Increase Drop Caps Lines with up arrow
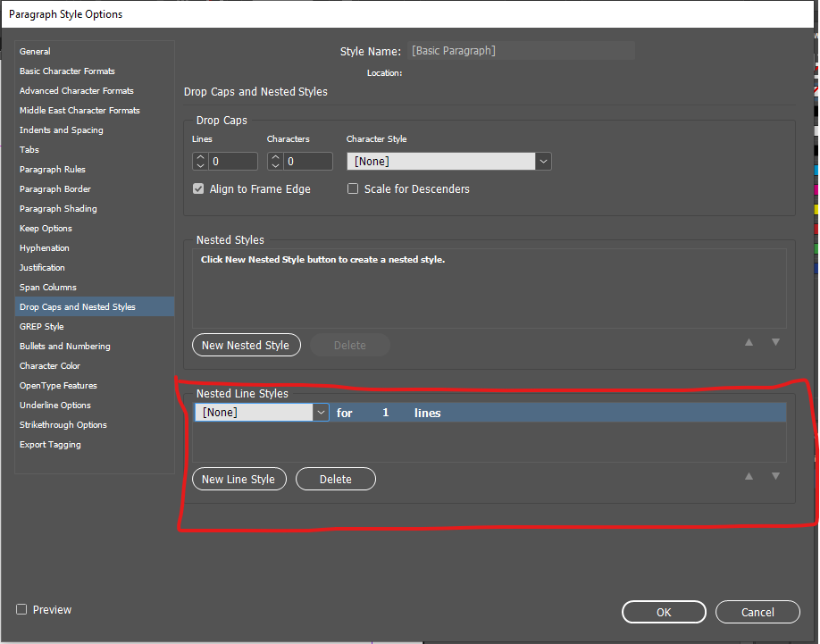Viewport: 820px width, 644px height. tap(200, 157)
